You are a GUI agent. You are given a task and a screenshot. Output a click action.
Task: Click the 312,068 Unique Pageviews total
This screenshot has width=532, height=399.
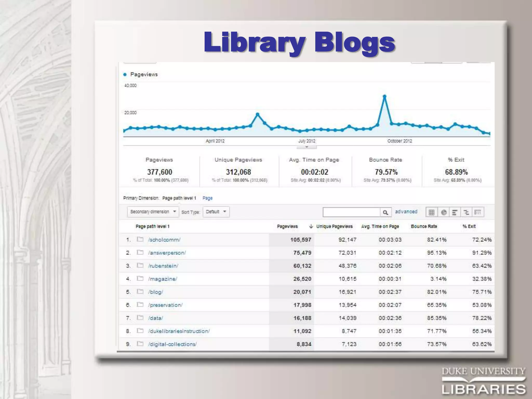(x=238, y=172)
